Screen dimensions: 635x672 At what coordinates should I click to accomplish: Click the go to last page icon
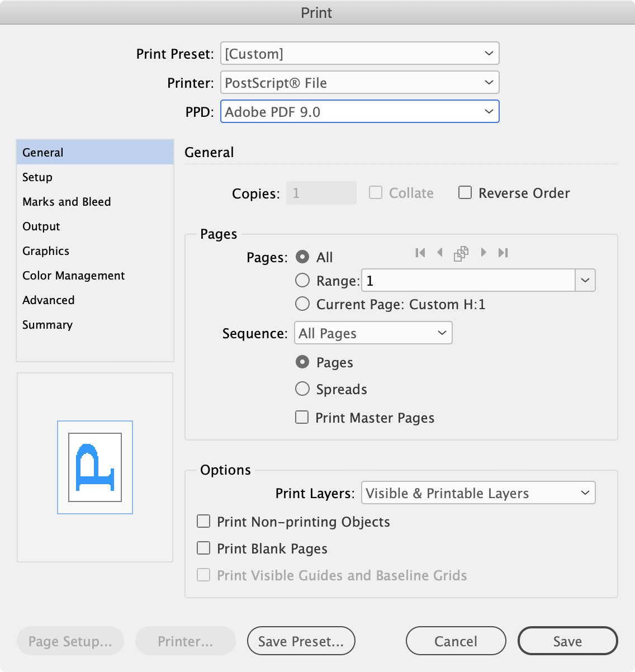[x=503, y=253]
